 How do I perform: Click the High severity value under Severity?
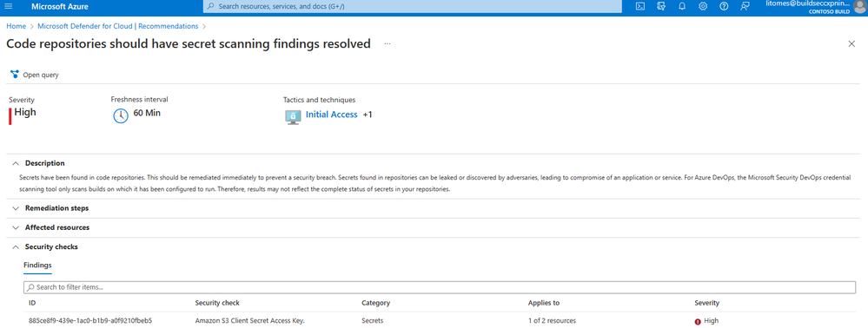(25, 112)
